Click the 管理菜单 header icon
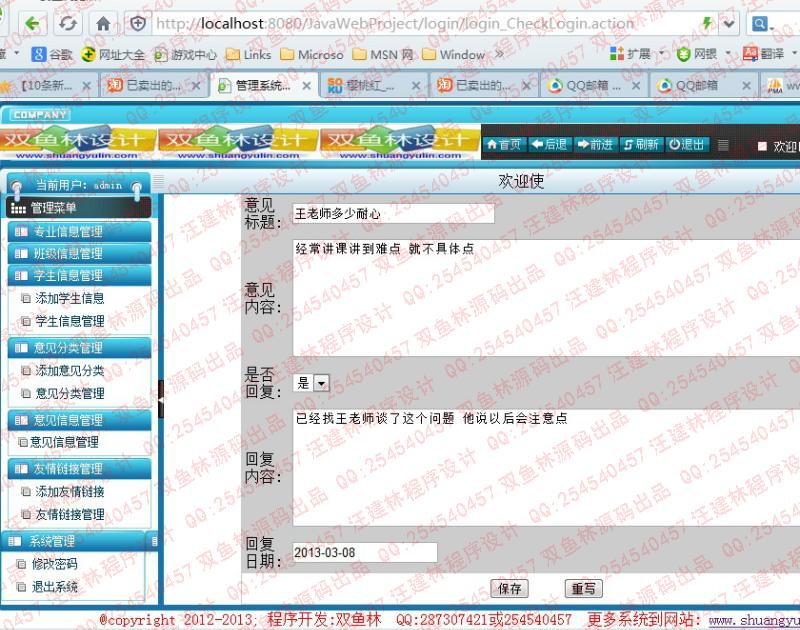This screenshot has width=800, height=630. [x=18, y=209]
